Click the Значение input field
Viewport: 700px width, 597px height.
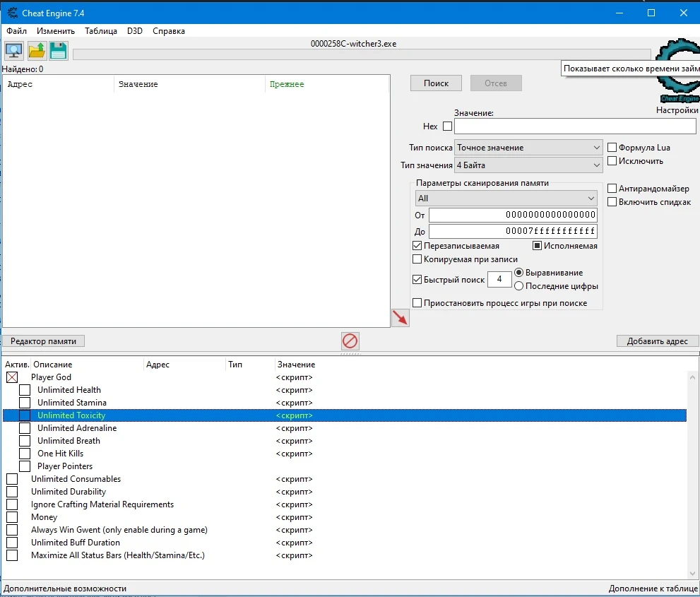574,126
